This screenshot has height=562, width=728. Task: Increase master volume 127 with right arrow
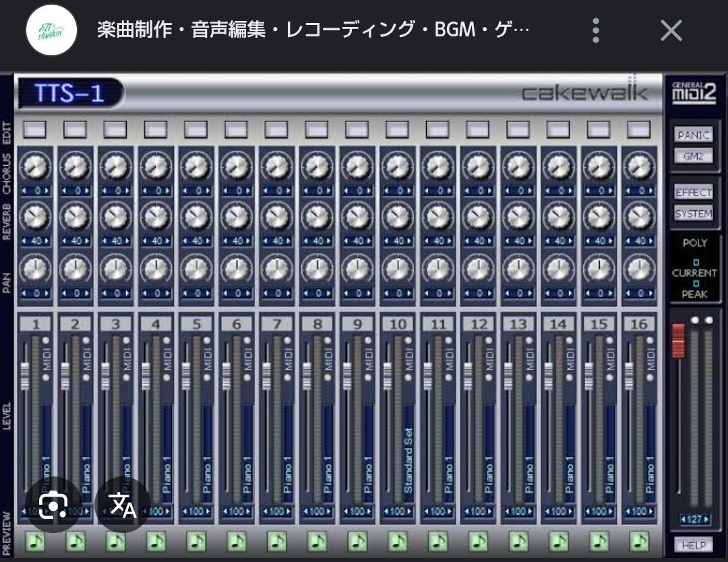[x=706, y=520]
